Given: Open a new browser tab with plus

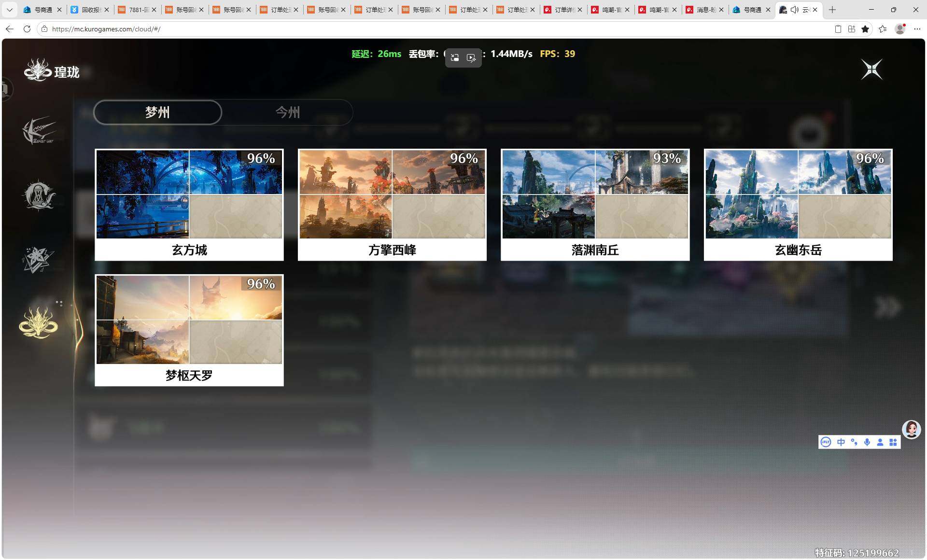Looking at the screenshot, I should pyautogui.click(x=832, y=10).
